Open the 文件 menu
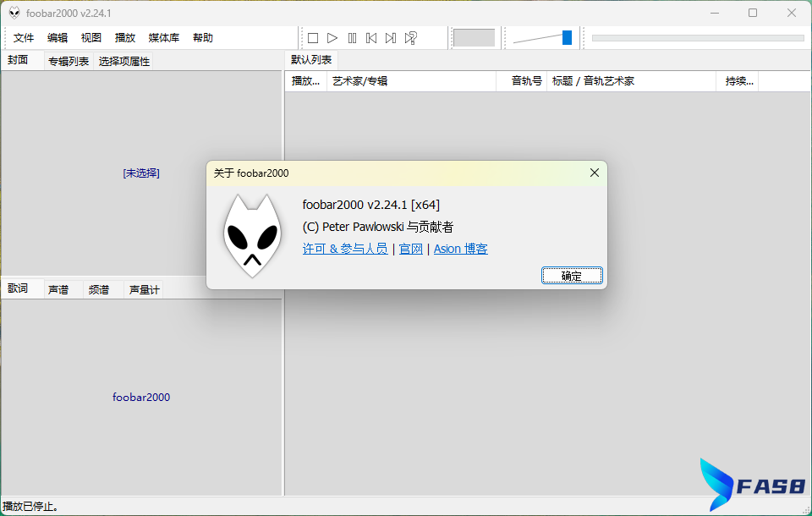This screenshot has width=812, height=516. point(24,38)
